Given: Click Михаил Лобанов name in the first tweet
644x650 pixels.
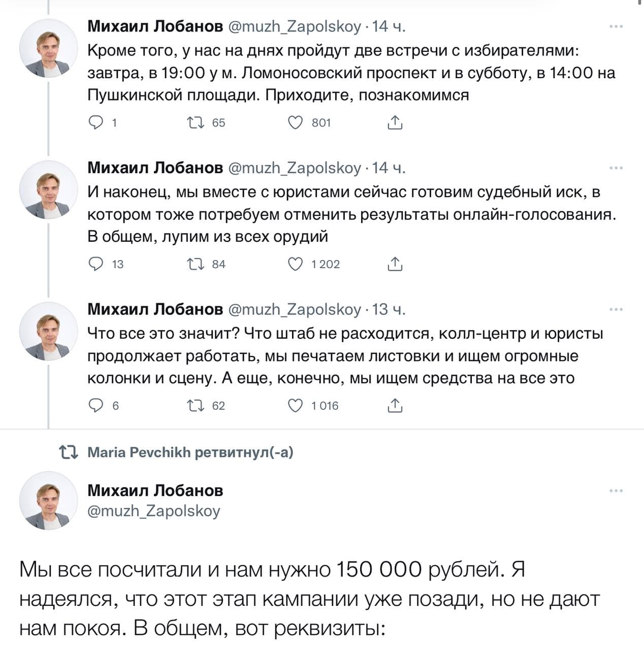Looking at the screenshot, I should [155, 26].
